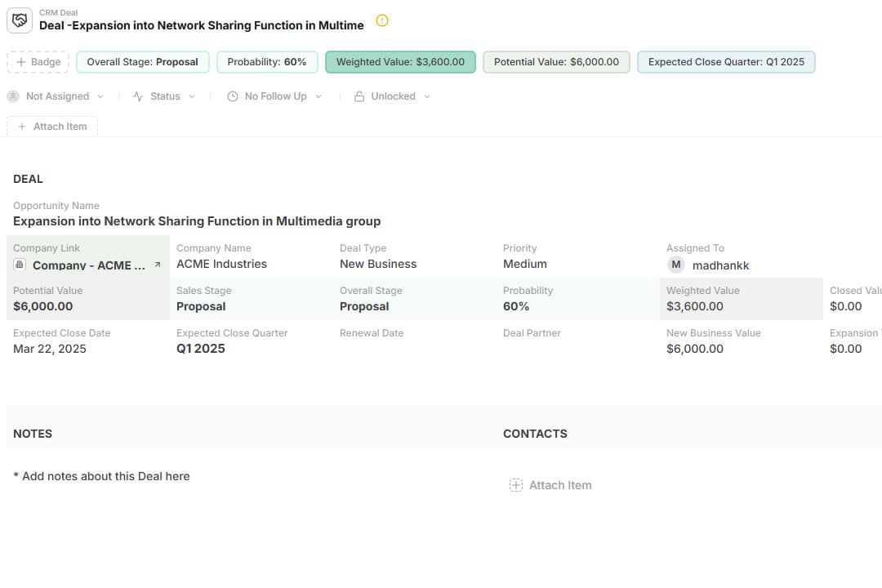This screenshot has width=882, height=588.
Task: Click the Deal title in the header
Action: [x=202, y=25]
